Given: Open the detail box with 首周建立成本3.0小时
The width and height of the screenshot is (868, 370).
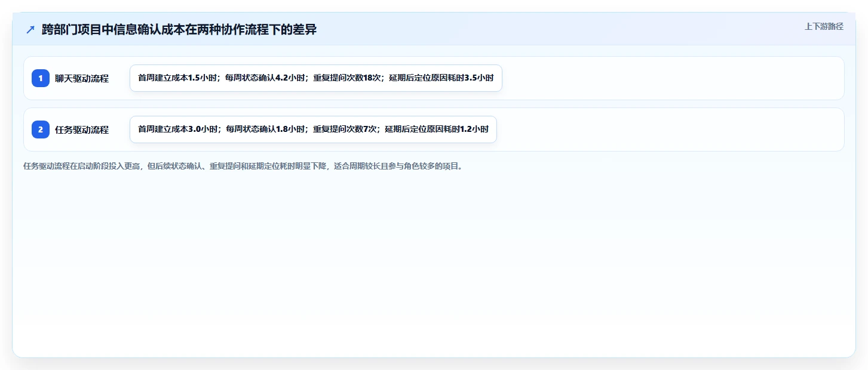Looking at the screenshot, I should pyautogui.click(x=313, y=129).
